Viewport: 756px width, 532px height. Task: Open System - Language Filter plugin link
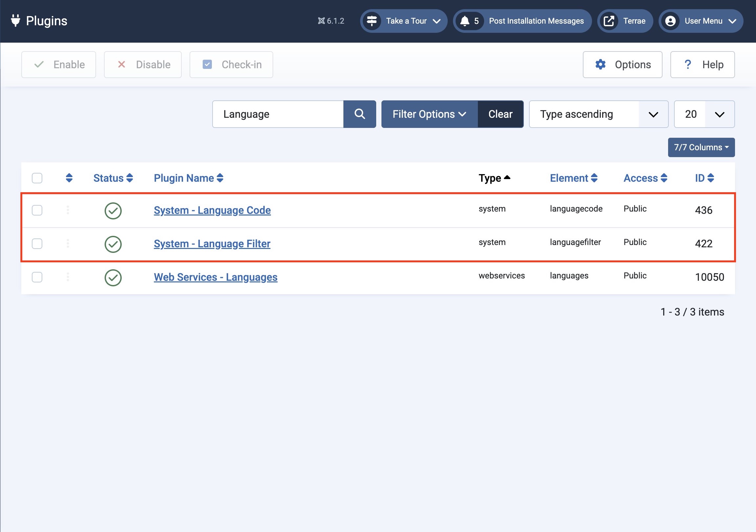pyautogui.click(x=212, y=244)
